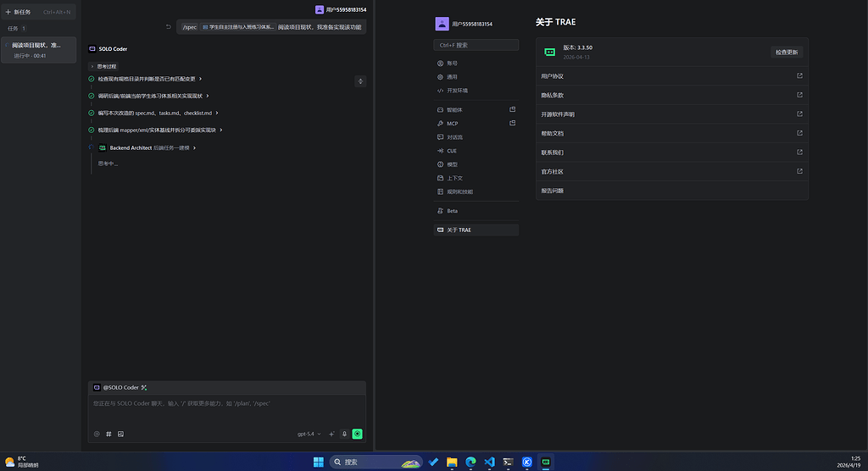868x471 pixels.
Task: Click the 检查更新 button
Action: (787, 52)
